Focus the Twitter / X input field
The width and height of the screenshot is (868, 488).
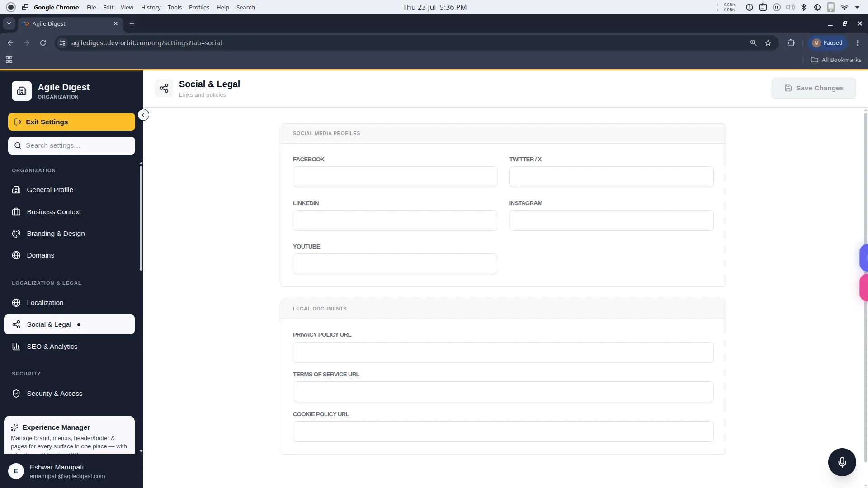coord(611,177)
